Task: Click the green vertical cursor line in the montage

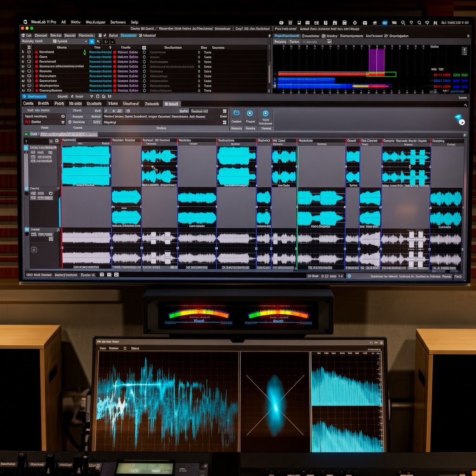Action: click(297, 208)
